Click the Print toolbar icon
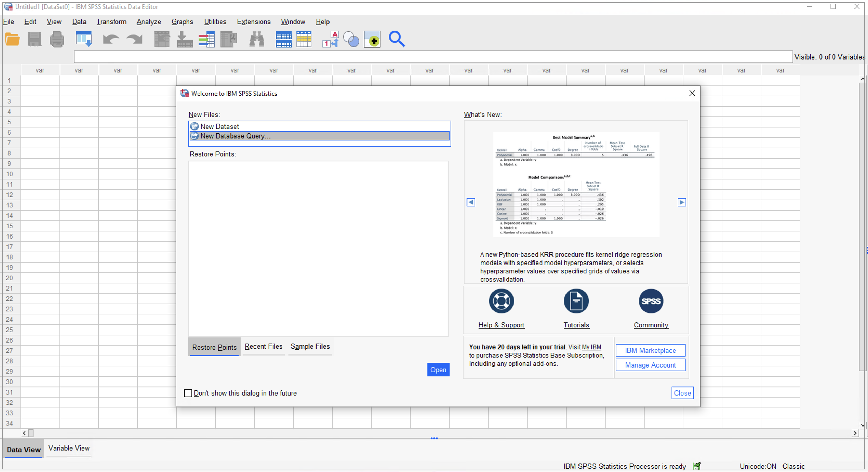 coord(57,40)
